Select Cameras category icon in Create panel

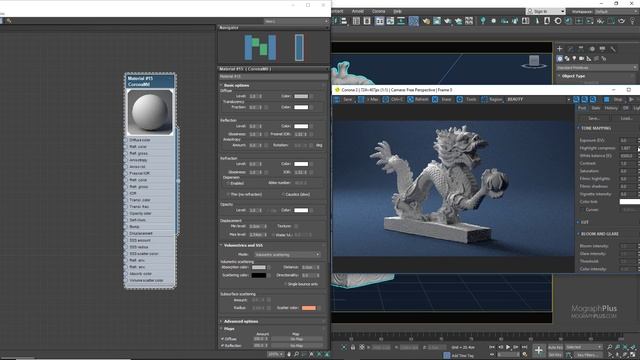582,59
